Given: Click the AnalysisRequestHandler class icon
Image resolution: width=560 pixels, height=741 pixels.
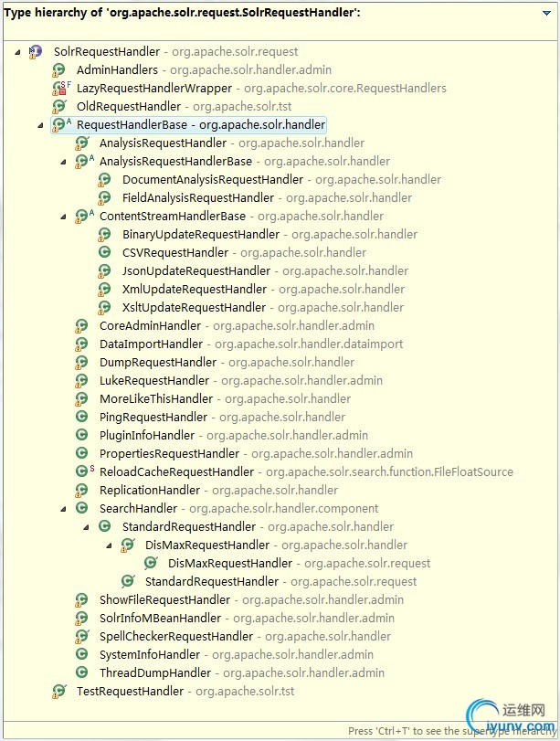Looking at the screenshot, I should (x=81, y=143).
